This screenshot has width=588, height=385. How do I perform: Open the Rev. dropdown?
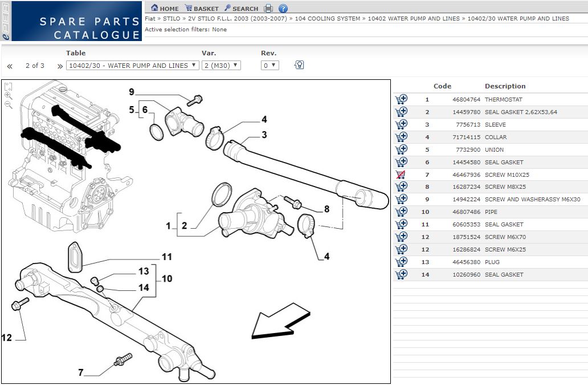point(269,65)
